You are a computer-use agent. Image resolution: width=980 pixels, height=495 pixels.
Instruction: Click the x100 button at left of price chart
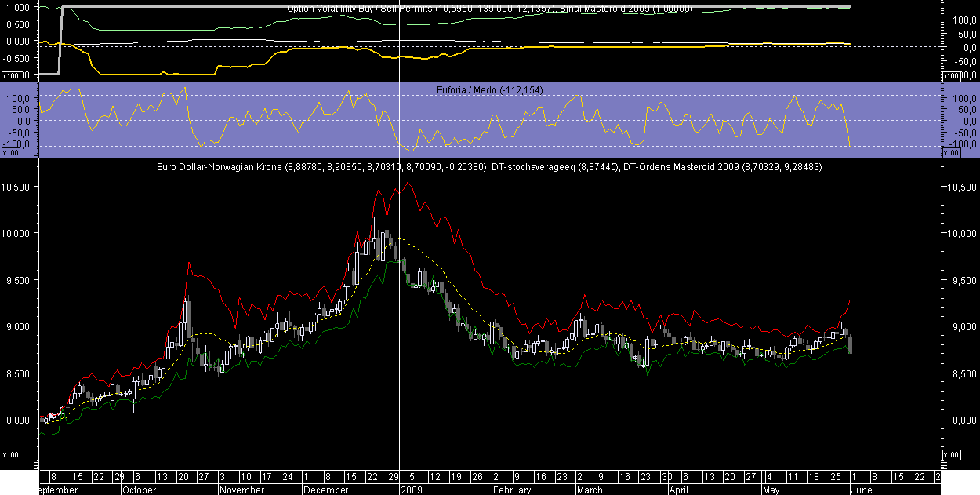pos(11,455)
